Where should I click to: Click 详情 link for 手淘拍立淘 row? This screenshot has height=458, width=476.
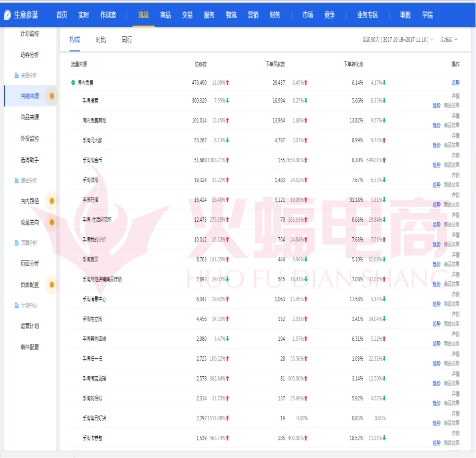pyautogui.click(x=455, y=314)
